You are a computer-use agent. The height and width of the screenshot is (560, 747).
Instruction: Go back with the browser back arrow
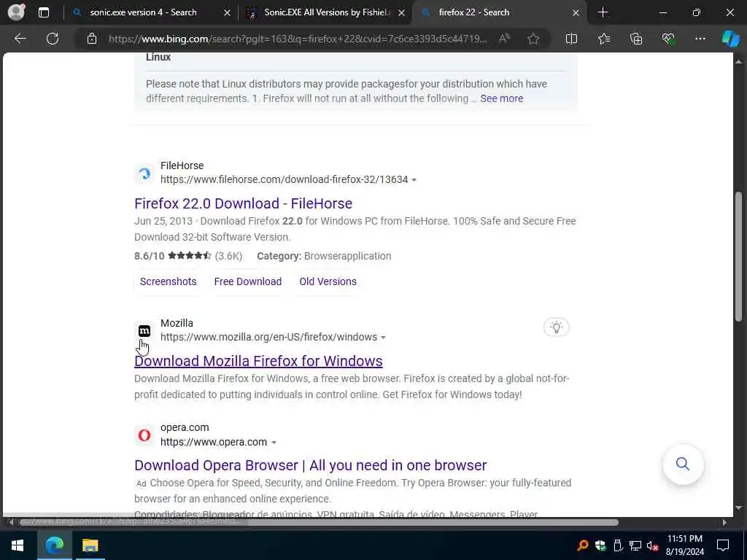tap(20, 39)
